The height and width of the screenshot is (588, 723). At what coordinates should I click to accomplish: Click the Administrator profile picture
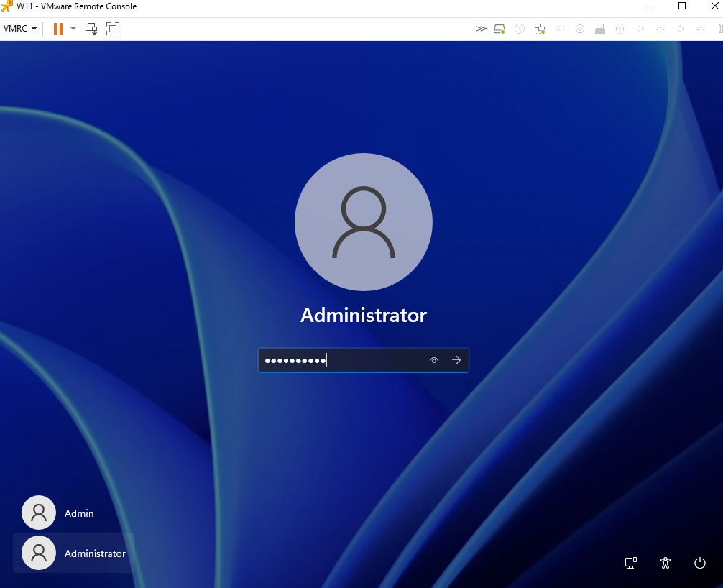[364, 222]
